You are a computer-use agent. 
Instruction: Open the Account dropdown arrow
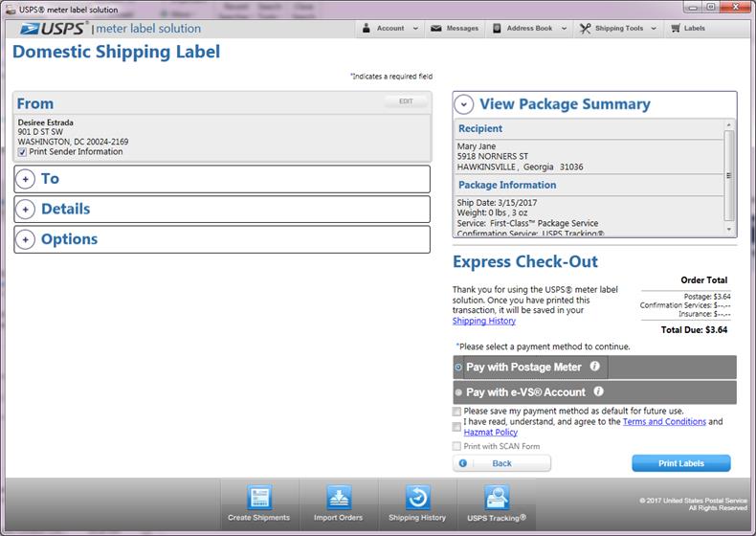coord(415,29)
